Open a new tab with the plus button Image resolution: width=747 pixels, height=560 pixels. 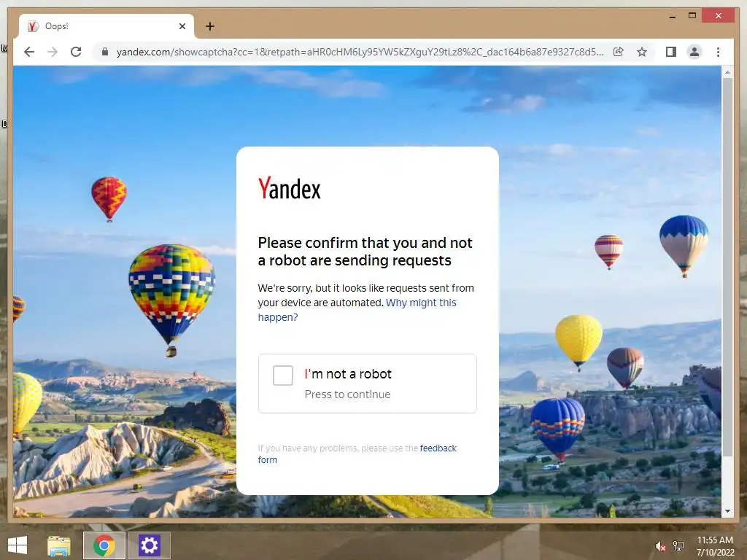209,26
